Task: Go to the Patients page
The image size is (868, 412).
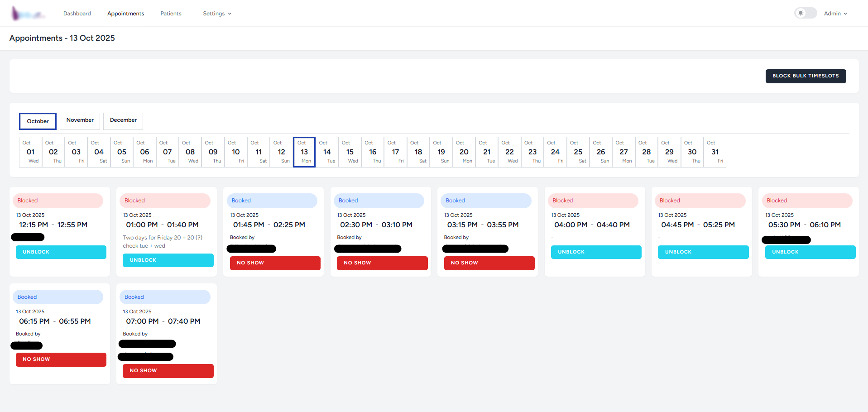Action: point(171,14)
